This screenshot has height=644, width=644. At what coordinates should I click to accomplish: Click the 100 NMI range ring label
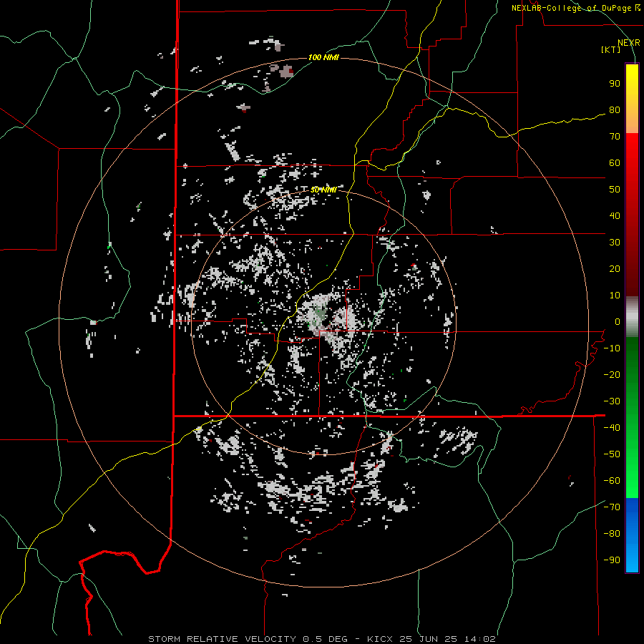click(x=323, y=57)
